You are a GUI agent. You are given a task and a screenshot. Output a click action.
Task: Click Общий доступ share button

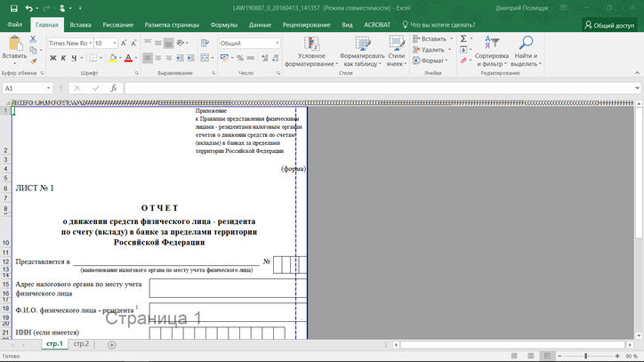(609, 25)
